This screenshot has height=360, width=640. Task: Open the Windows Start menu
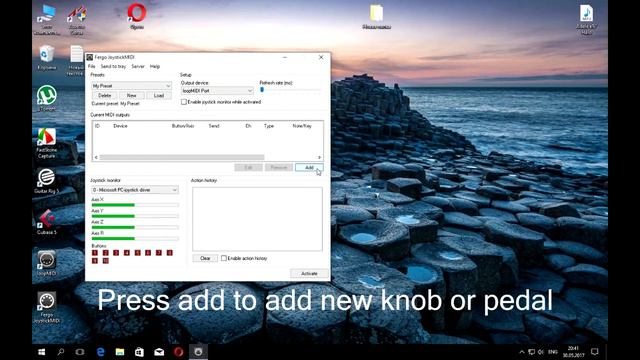42,352
